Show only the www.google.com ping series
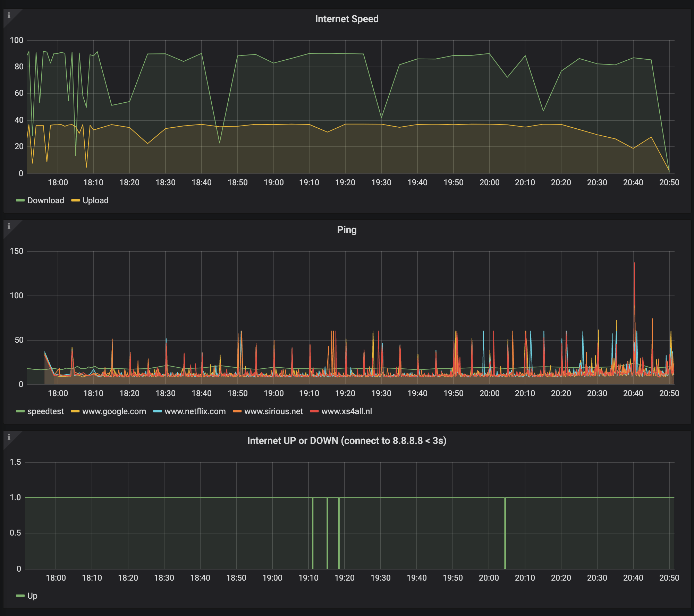This screenshot has width=694, height=616. (x=114, y=411)
